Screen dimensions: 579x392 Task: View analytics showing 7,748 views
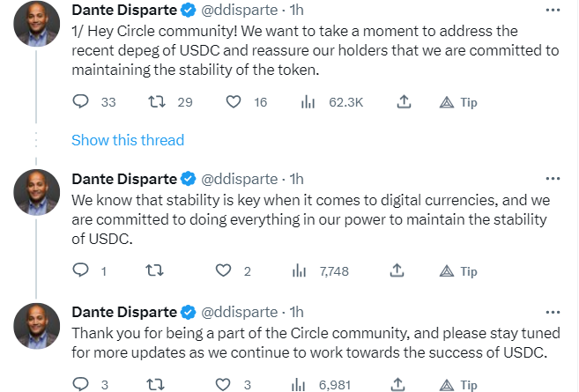(299, 271)
